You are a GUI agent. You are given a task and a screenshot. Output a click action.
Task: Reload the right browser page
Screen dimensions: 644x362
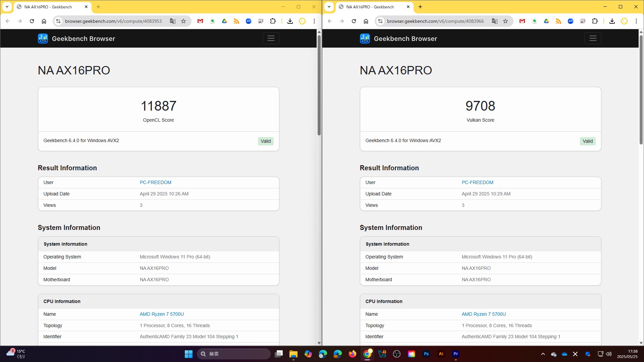[x=354, y=21]
